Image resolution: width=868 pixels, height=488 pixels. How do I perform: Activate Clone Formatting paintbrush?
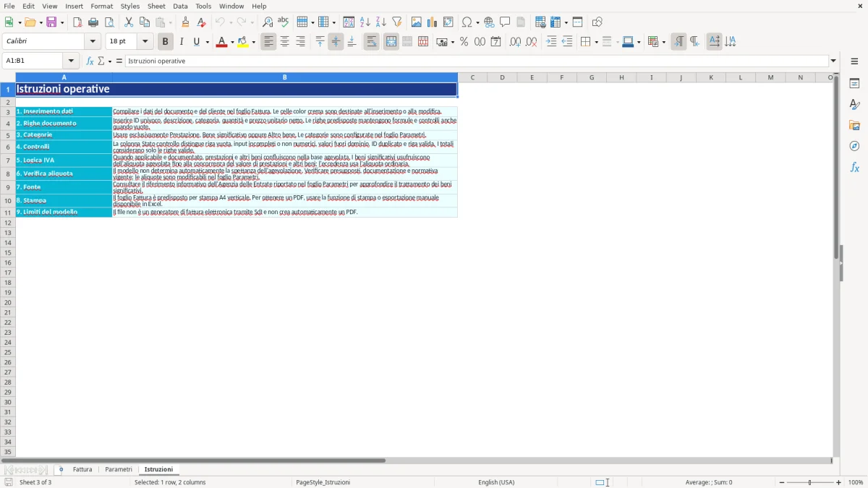[x=186, y=22]
